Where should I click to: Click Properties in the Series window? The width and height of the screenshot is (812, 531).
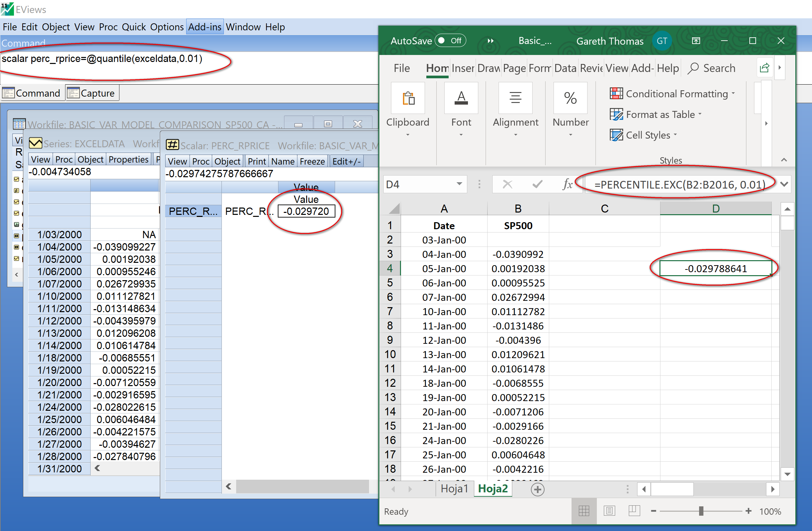point(128,159)
